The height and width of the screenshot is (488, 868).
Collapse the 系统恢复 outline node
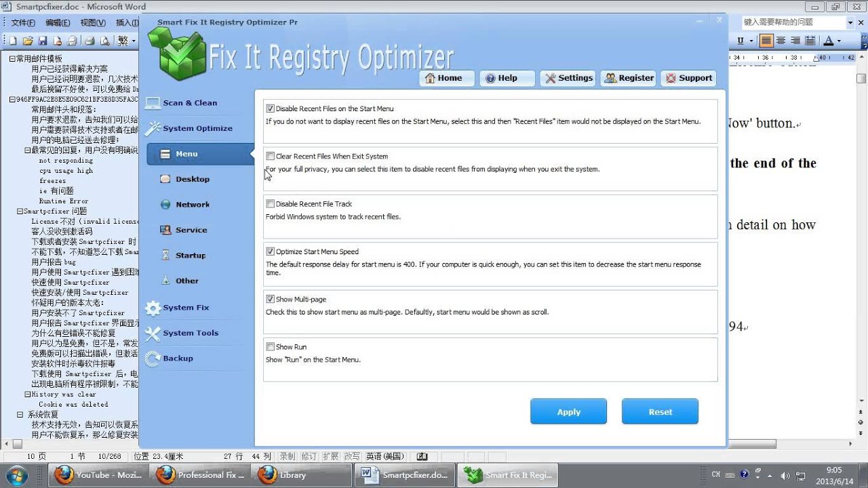tap(20, 414)
